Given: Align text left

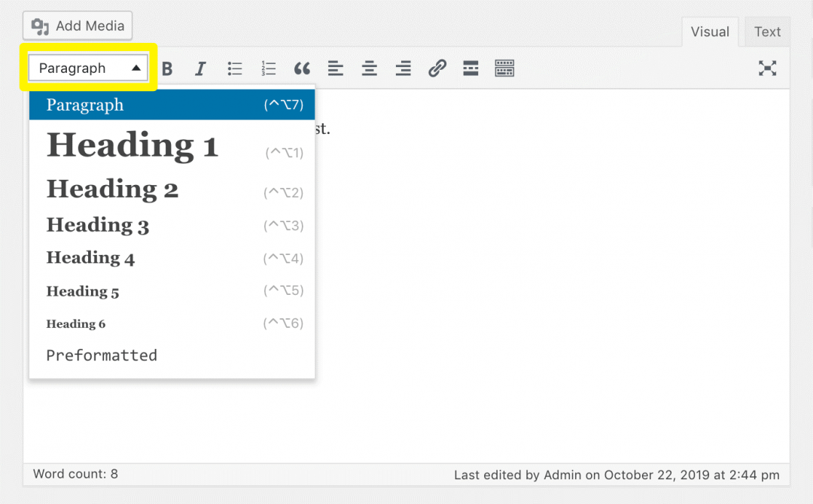Looking at the screenshot, I should pos(335,68).
